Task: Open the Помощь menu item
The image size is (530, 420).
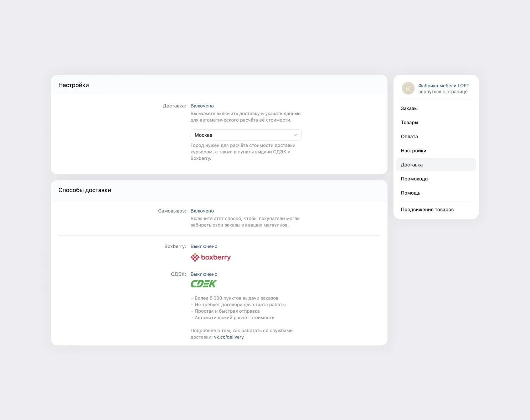Action: (411, 193)
